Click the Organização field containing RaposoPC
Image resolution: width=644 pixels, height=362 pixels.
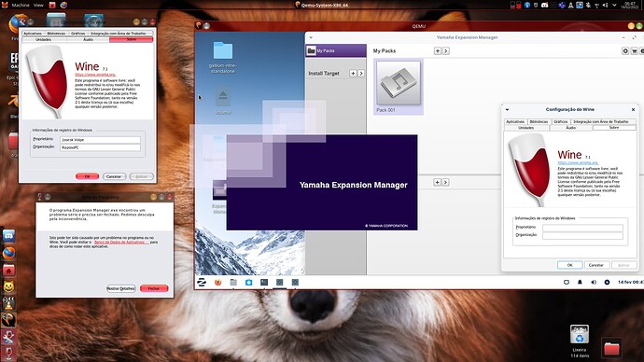coord(100,147)
